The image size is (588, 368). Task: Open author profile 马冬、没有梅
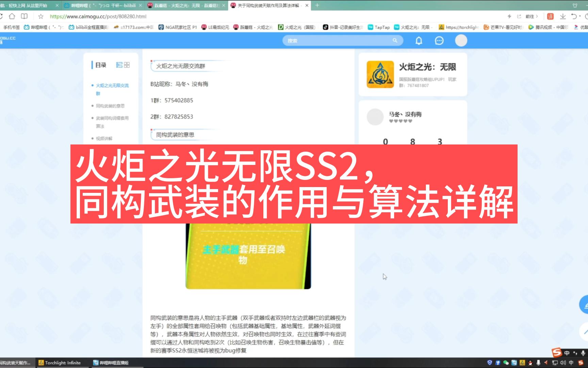pyautogui.click(x=405, y=114)
